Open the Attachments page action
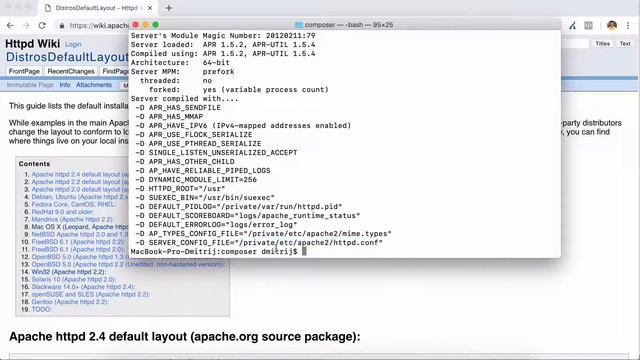This screenshot has height=360, width=640. pyautogui.click(x=94, y=85)
